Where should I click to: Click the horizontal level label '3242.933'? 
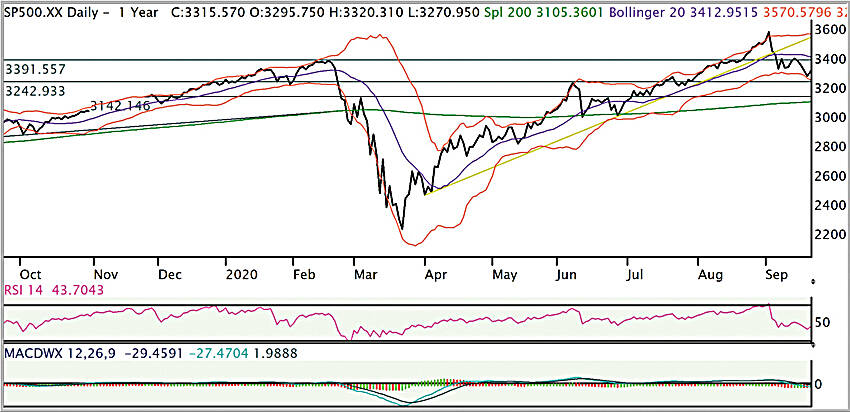35,91
